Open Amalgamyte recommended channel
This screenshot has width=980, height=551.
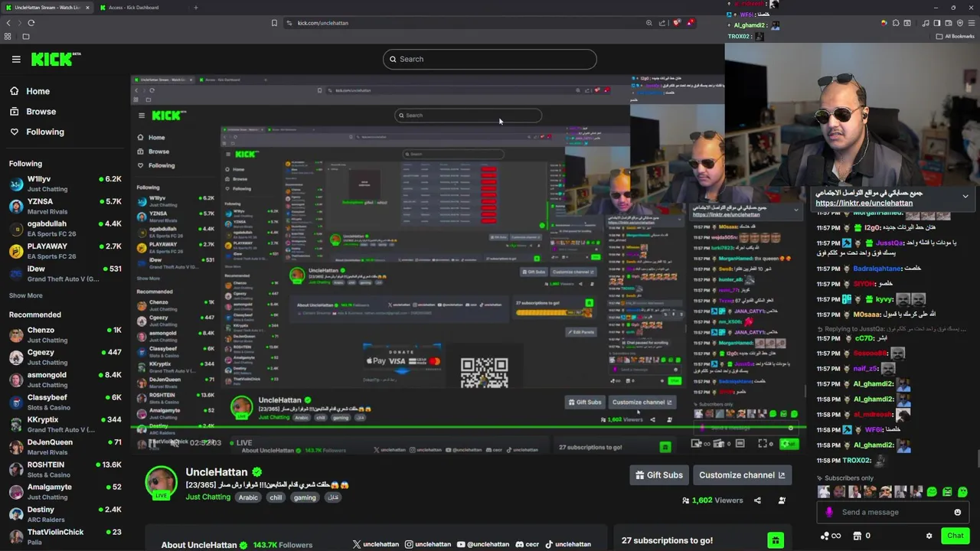(65, 491)
